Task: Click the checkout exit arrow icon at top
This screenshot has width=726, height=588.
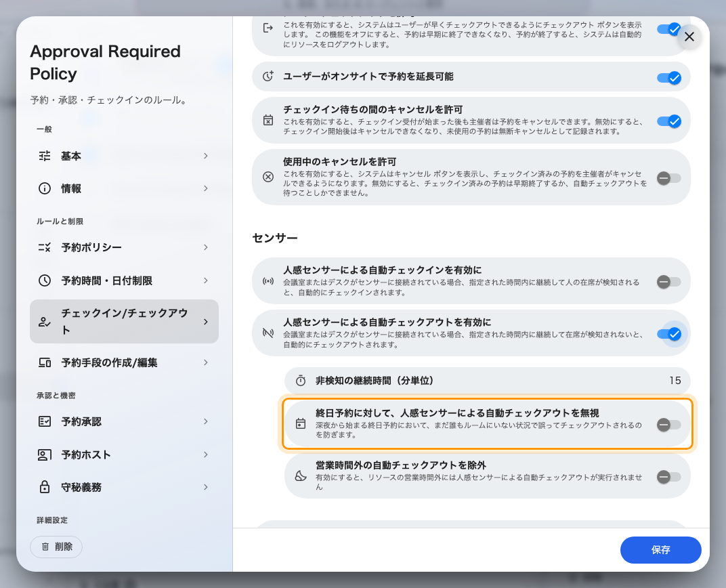Action: tap(268, 28)
